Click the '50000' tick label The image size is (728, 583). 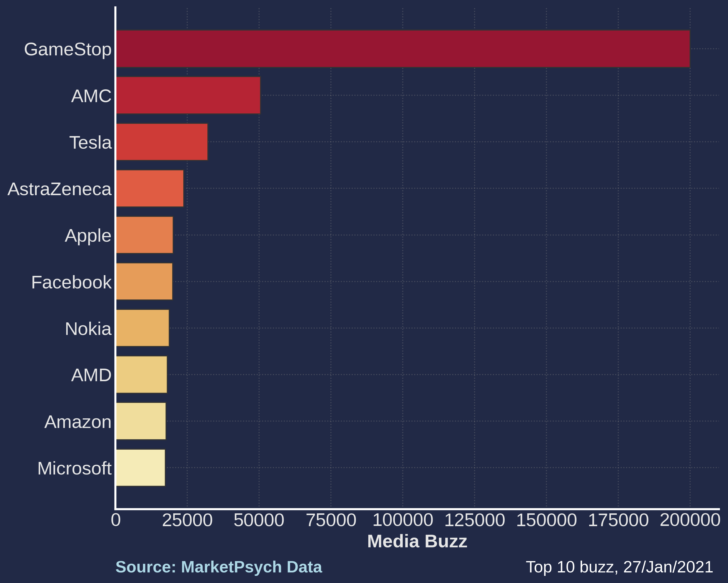[259, 520]
